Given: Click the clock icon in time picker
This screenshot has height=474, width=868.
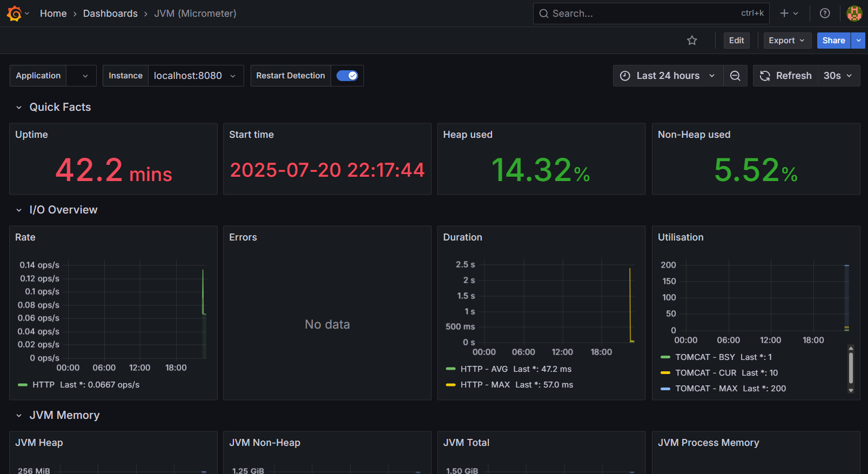Looking at the screenshot, I should 625,76.
